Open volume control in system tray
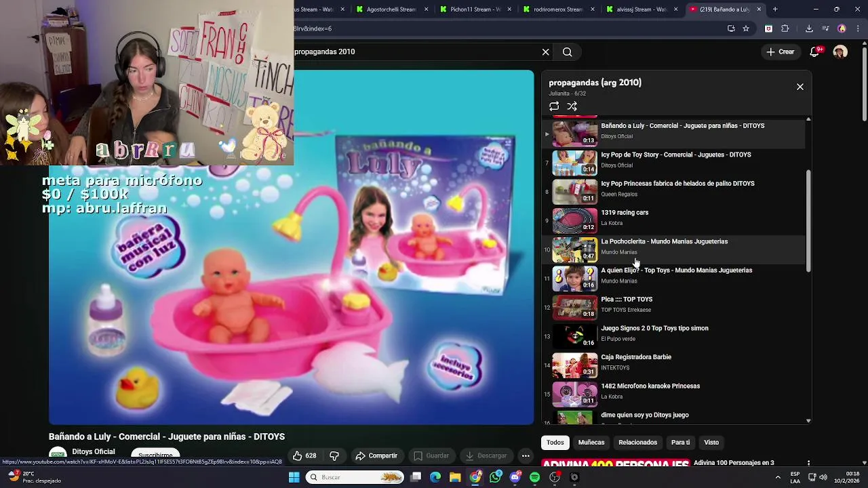The image size is (868, 488). [823, 477]
